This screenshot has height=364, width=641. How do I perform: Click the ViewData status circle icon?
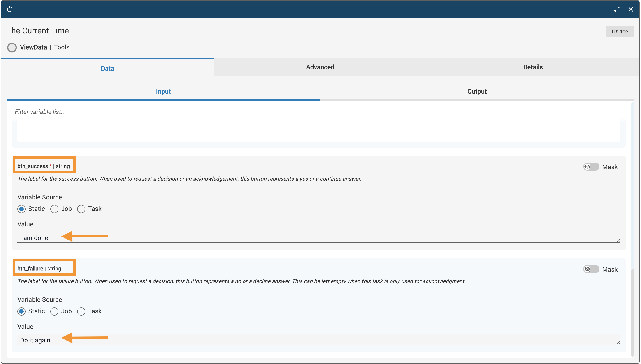(x=12, y=47)
